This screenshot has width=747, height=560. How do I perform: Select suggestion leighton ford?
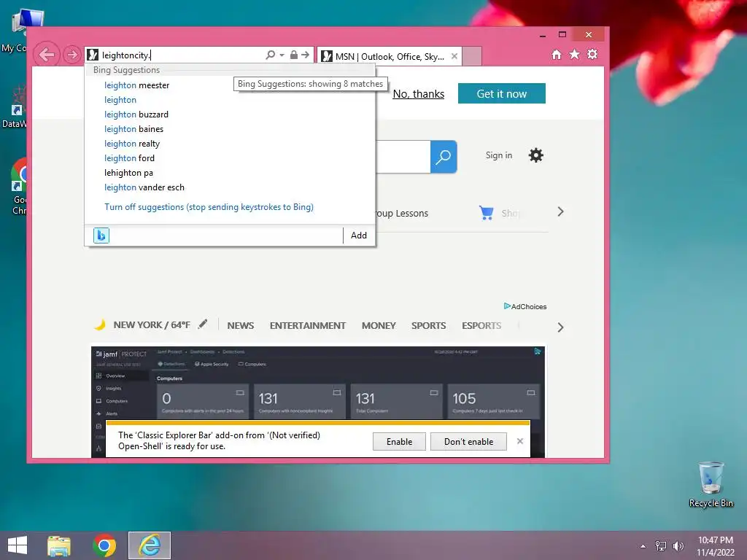[x=129, y=158]
